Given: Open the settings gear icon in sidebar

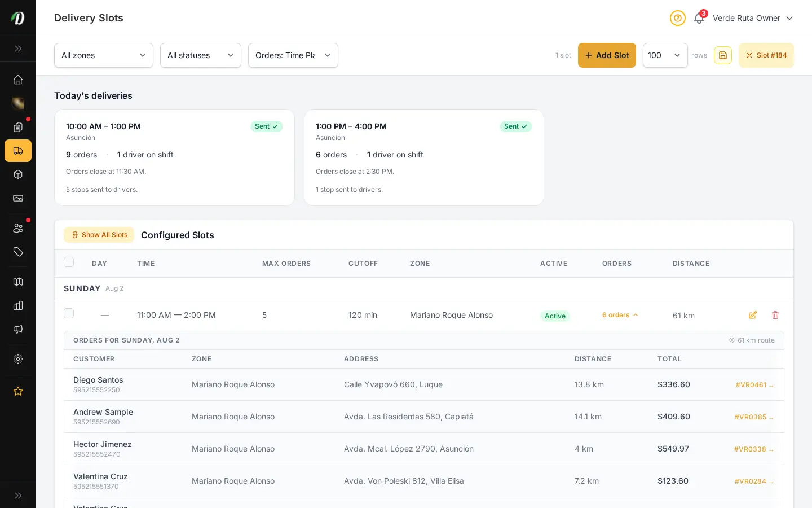Looking at the screenshot, I should point(18,359).
